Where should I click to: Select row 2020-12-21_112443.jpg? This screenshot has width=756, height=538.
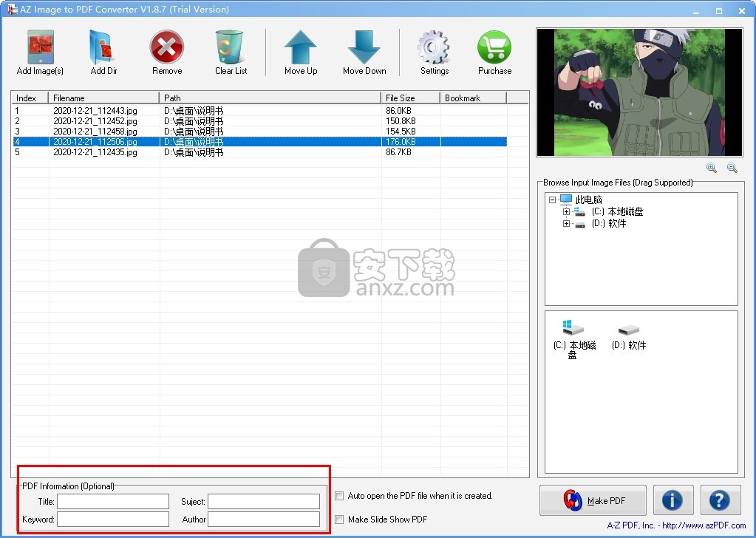259,111
